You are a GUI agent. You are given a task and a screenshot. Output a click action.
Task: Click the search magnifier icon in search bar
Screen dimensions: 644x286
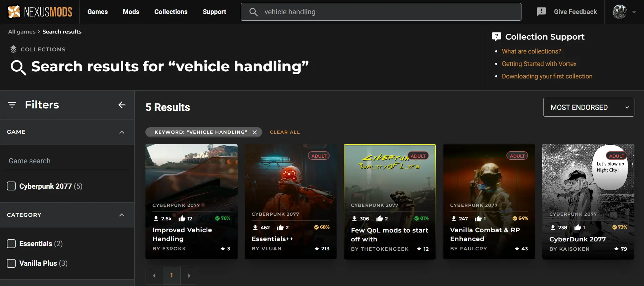pyautogui.click(x=253, y=12)
